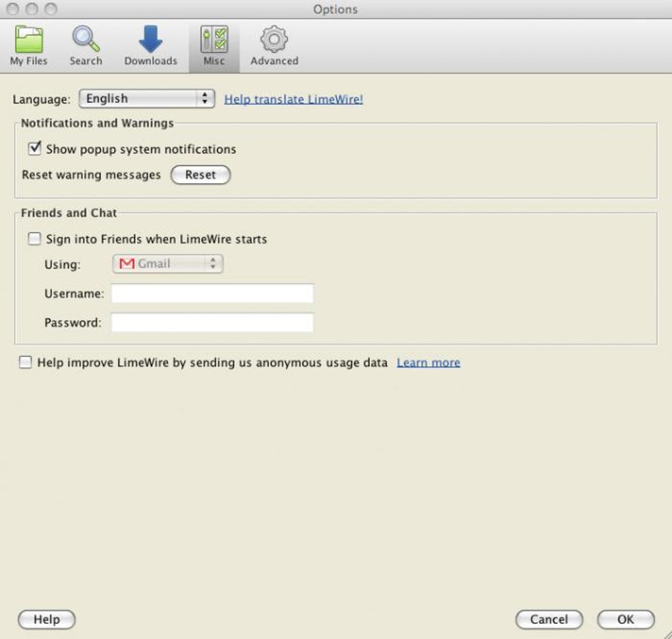Select the Misc options pane
Screen dimensions: 672x639
214,45
